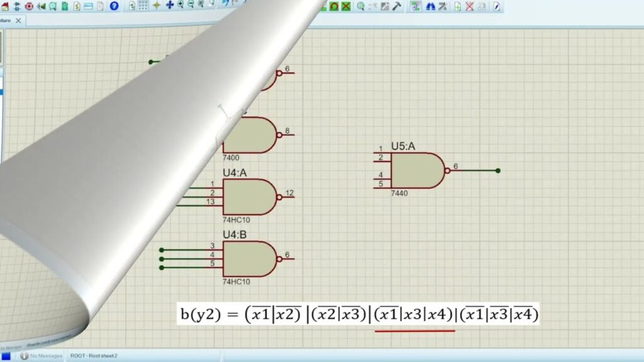
Task: Select the U5:A 7440 NAND gate
Action: (x=418, y=170)
